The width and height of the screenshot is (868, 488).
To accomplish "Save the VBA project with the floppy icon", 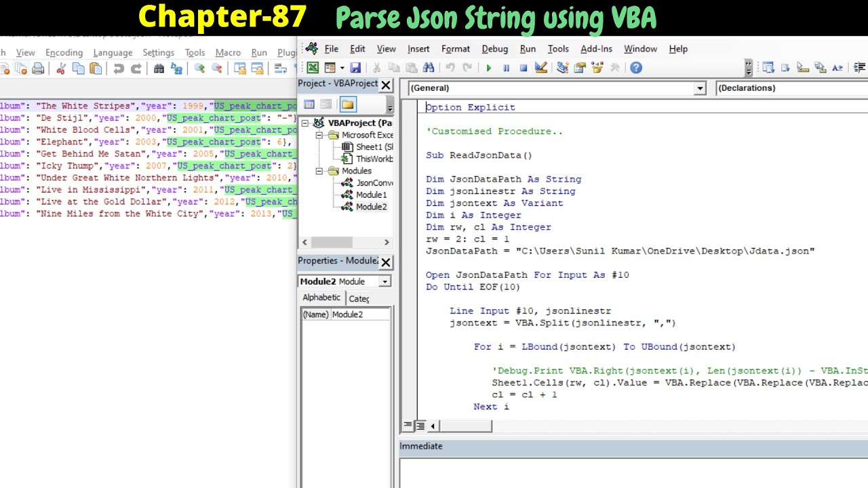I will 355,68.
